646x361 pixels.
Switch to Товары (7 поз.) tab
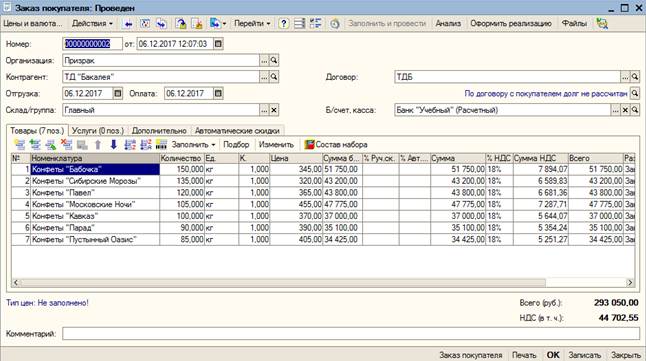point(37,131)
